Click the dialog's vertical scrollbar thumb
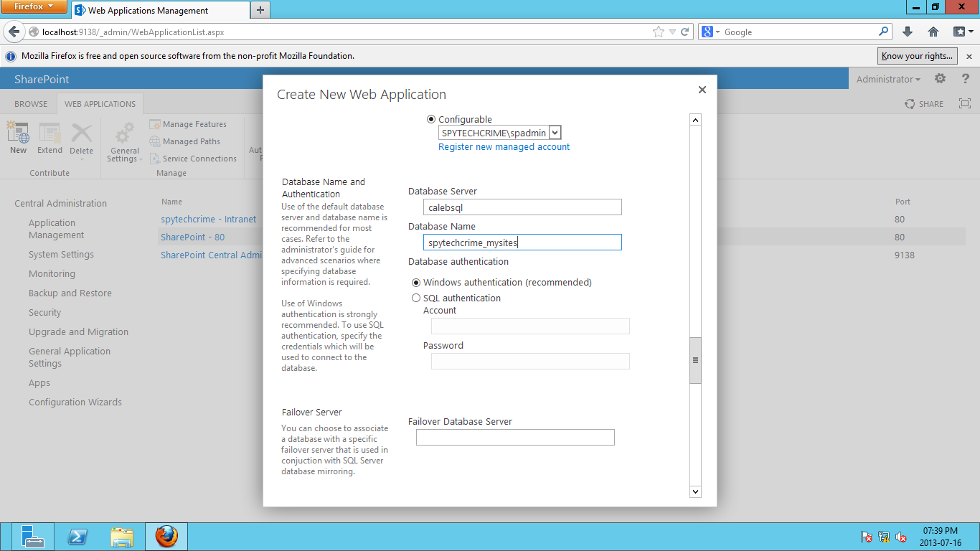The image size is (980, 551). point(695,360)
